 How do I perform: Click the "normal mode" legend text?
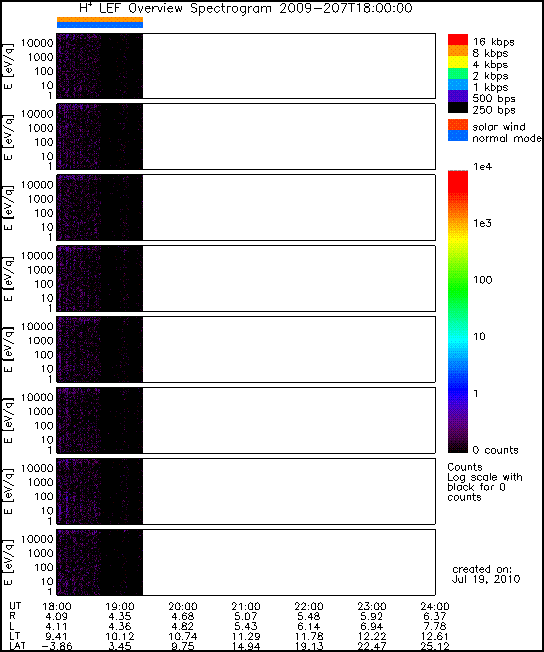(x=507, y=138)
